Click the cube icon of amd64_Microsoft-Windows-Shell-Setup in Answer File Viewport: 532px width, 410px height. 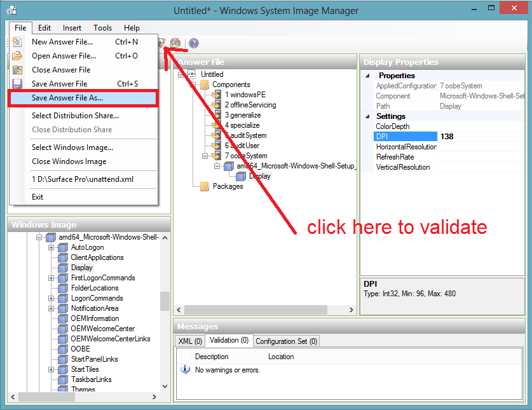(229, 166)
